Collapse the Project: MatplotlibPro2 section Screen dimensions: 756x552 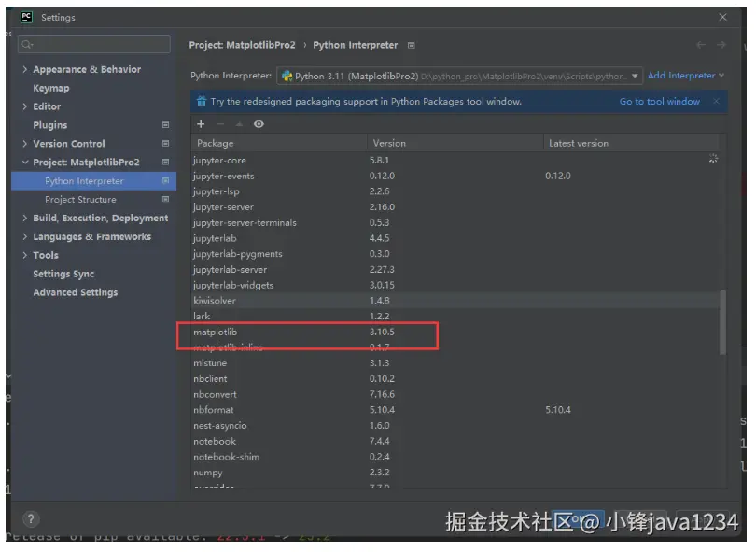pos(25,163)
